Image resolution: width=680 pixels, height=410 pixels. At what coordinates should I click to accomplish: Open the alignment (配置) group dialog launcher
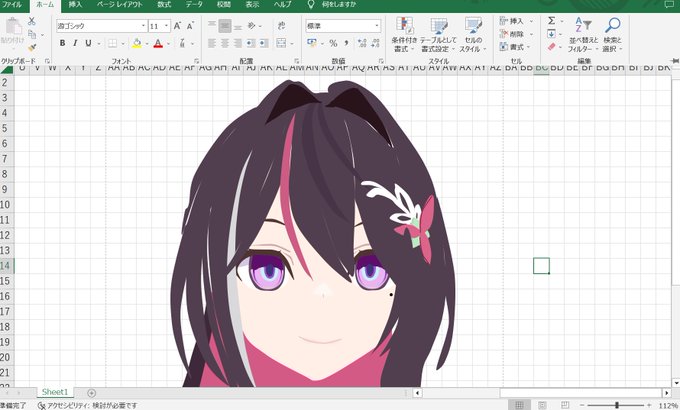pyautogui.click(x=297, y=61)
